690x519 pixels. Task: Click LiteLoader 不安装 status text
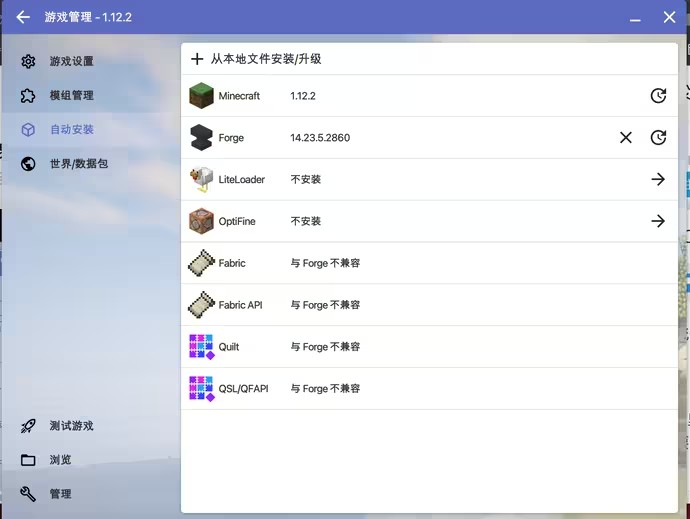tap(306, 180)
